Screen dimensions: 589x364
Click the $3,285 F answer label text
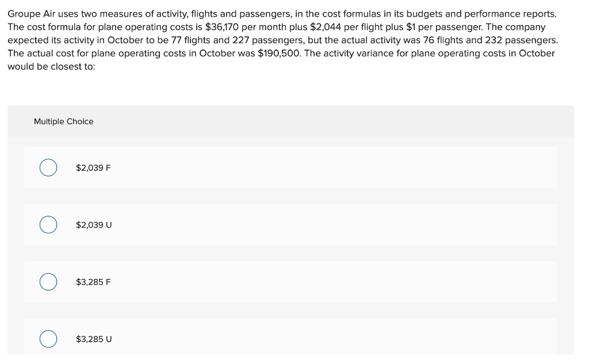[93, 282]
